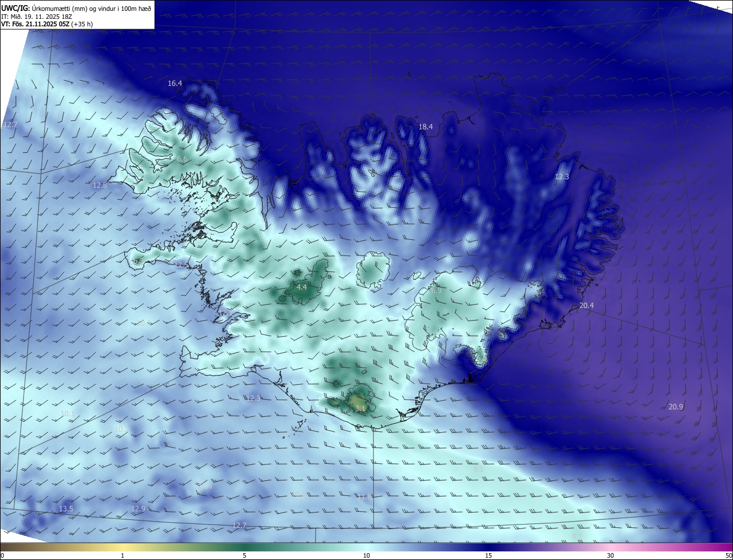Click the map value 18.4
Image resolution: width=733 pixels, height=560 pixels.
[425, 127]
